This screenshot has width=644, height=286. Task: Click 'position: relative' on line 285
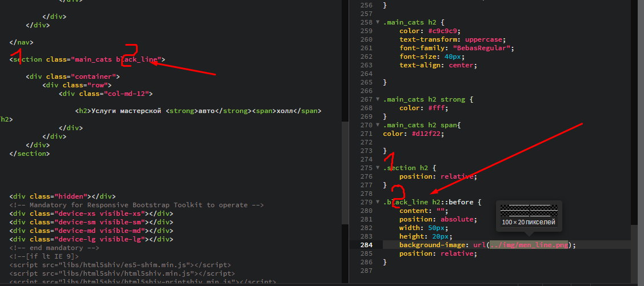click(438, 253)
